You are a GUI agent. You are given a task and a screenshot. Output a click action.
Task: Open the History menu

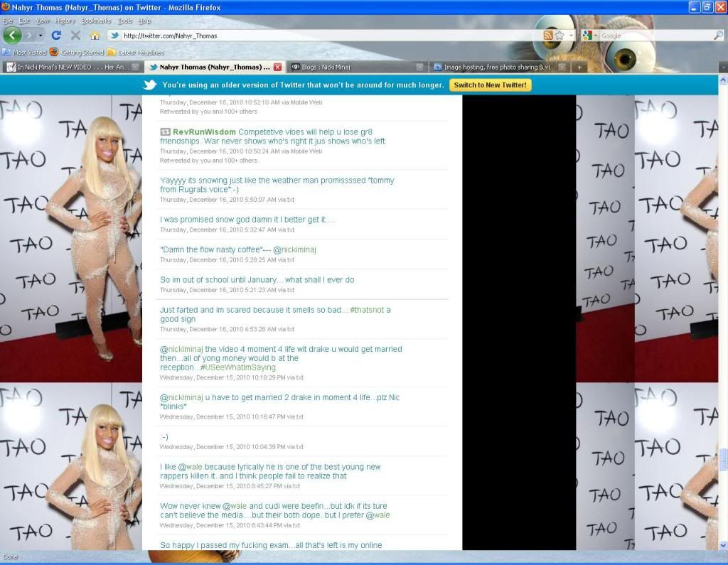[65, 21]
